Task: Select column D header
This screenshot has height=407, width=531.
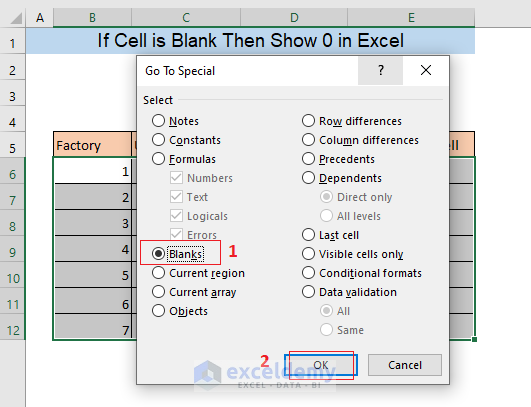Action: pos(294,18)
